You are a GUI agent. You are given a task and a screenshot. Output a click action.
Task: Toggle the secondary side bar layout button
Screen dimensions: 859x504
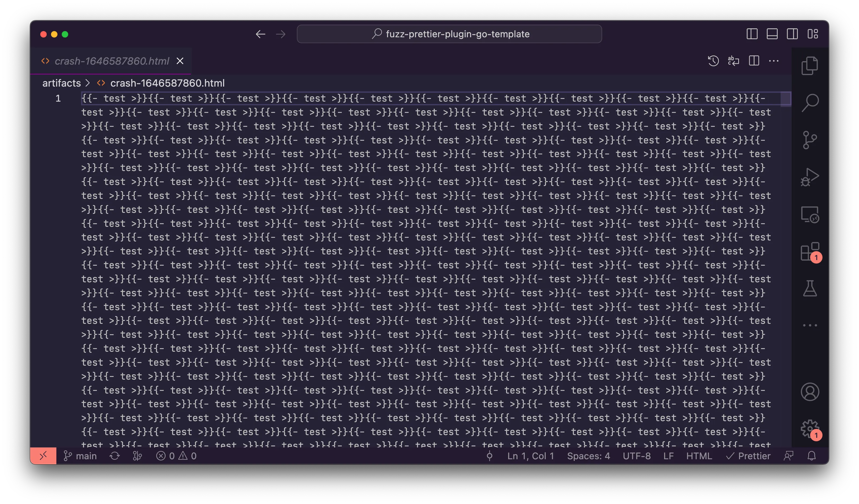point(792,34)
